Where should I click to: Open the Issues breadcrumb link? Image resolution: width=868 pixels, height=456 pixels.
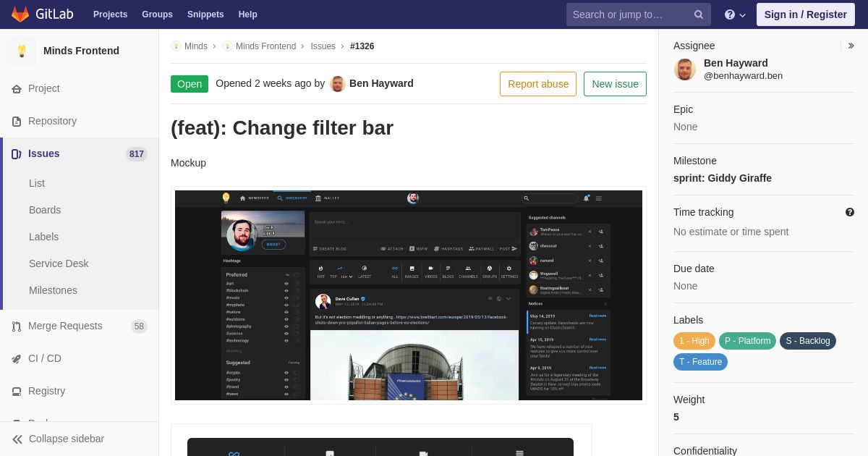(323, 46)
